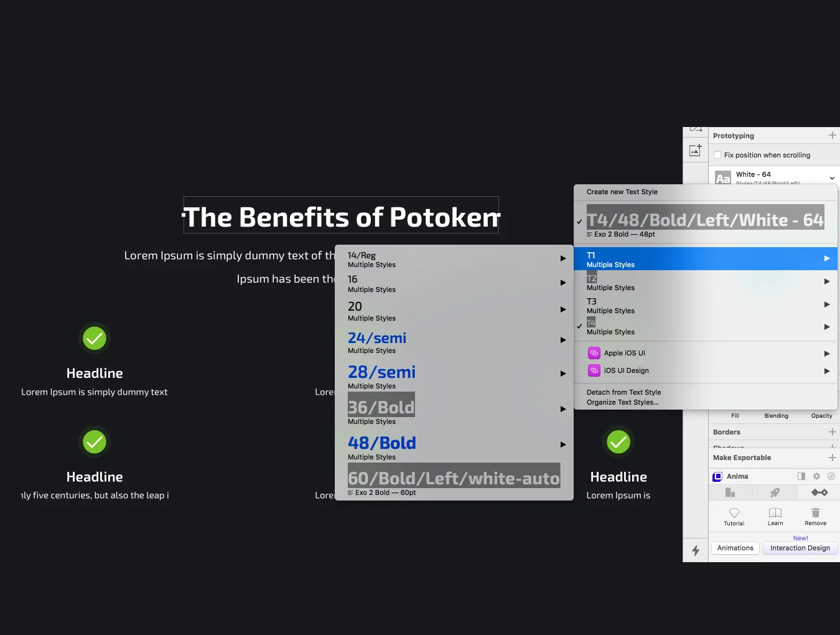Click the Headline on the right side
This screenshot has width=840, height=635.
point(618,477)
